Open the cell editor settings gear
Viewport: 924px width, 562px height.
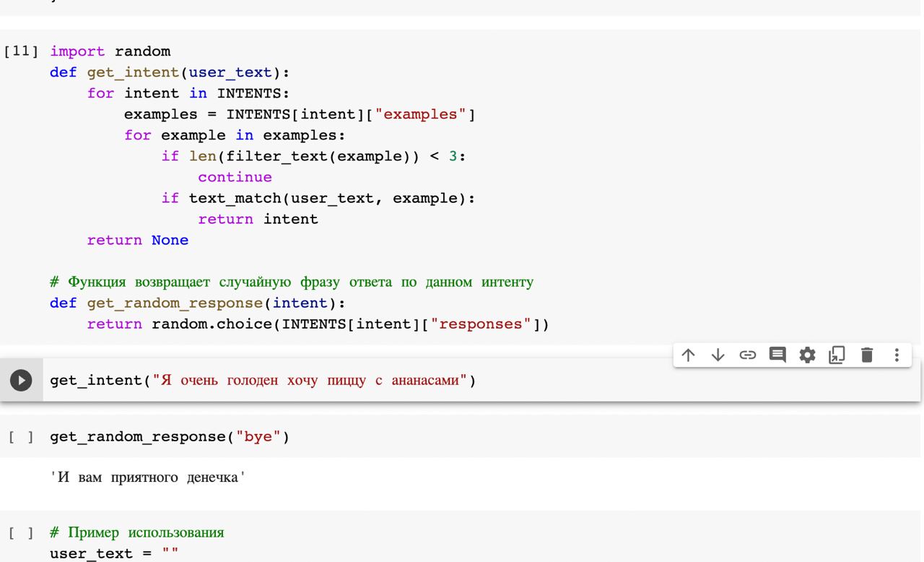(x=807, y=355)
